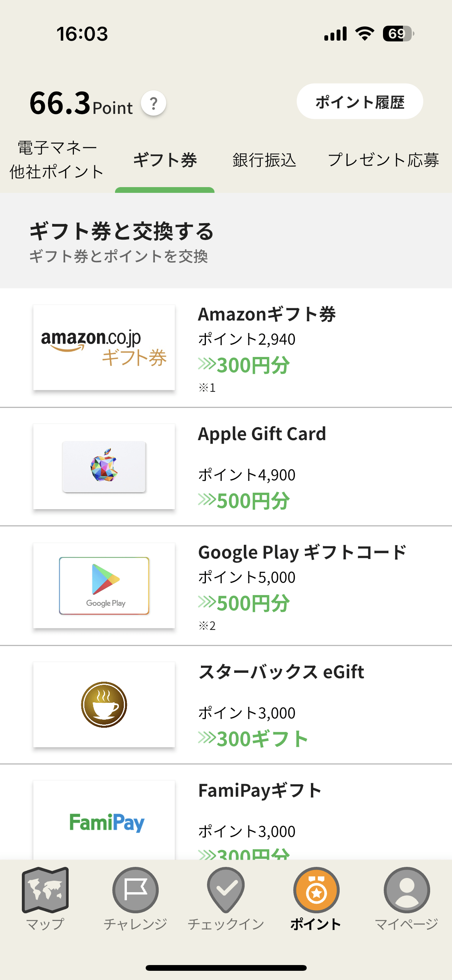Select the ギフト券 tab
Image resolution: width=452 pixels, height=980 pixels.
tap(165, 160)
